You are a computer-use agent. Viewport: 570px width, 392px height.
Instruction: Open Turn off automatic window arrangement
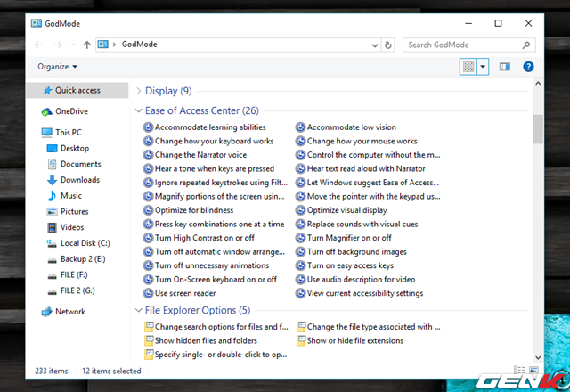click(x=214, y=251)
